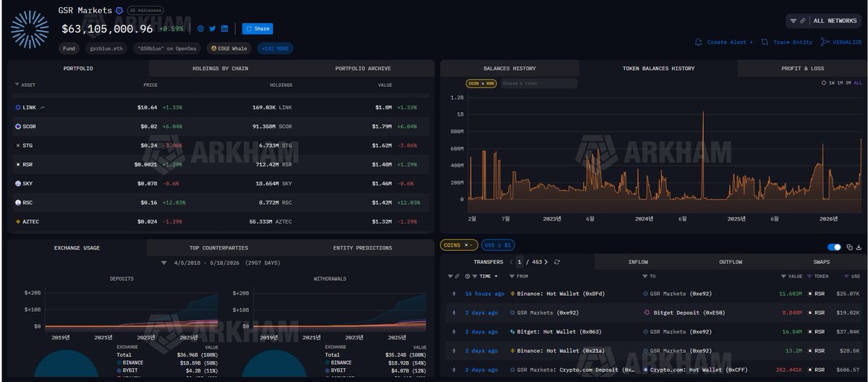Click the Share button
Screen dimensions: 868x382
tap(258, 29)
